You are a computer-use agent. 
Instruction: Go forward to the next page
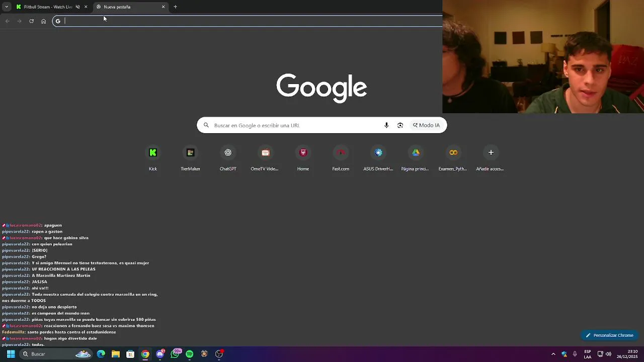point(19,21)
